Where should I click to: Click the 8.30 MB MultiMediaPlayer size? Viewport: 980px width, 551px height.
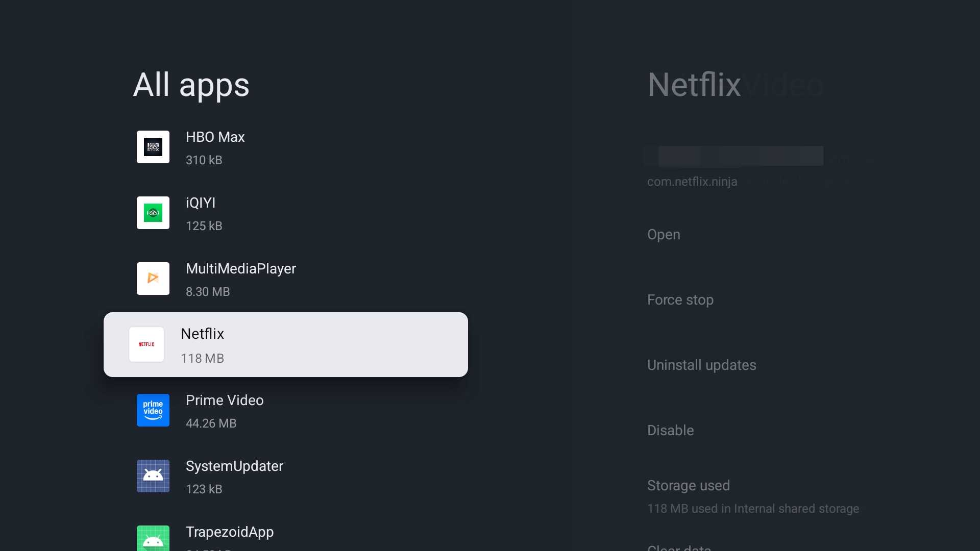coord(208,292)
